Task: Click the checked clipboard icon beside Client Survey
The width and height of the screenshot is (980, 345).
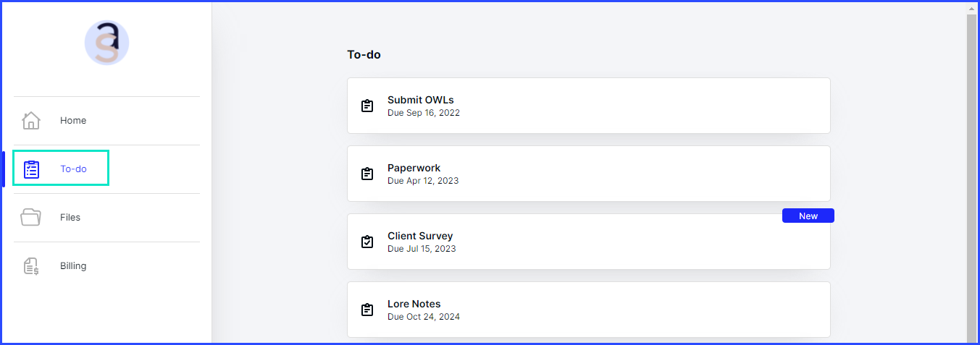Action: [367, 242]
